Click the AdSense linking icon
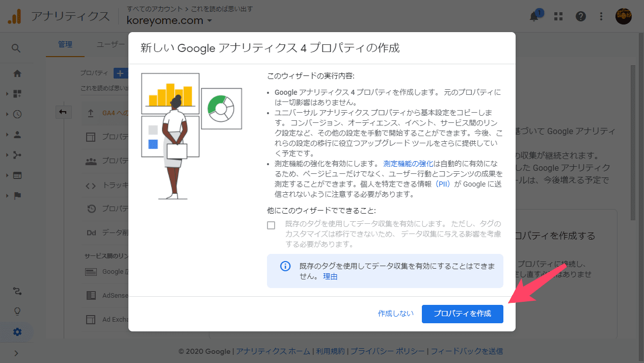The image size is (644, 363). (x=91, y=295)
